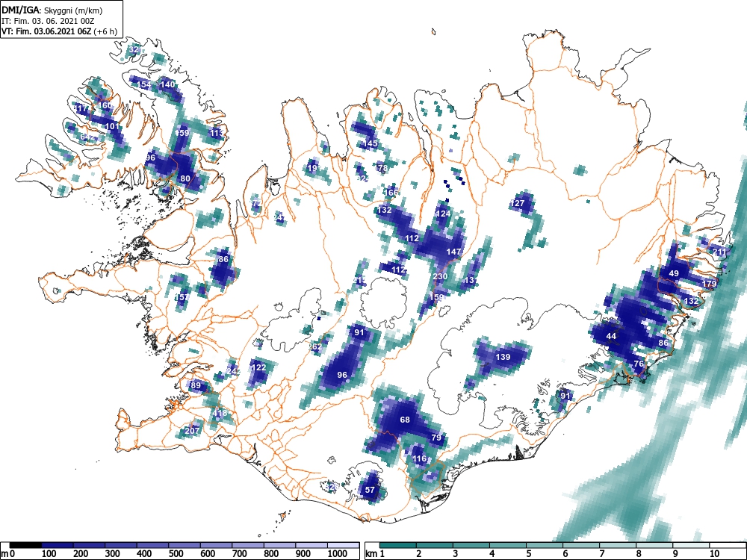Click the 147 visibility value
Screen dimensions: 747x560
coord(454,252)
